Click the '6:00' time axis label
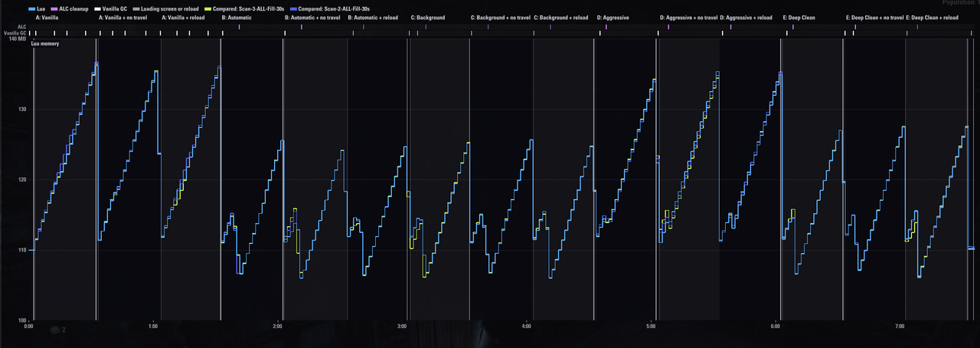 point(776,327)
